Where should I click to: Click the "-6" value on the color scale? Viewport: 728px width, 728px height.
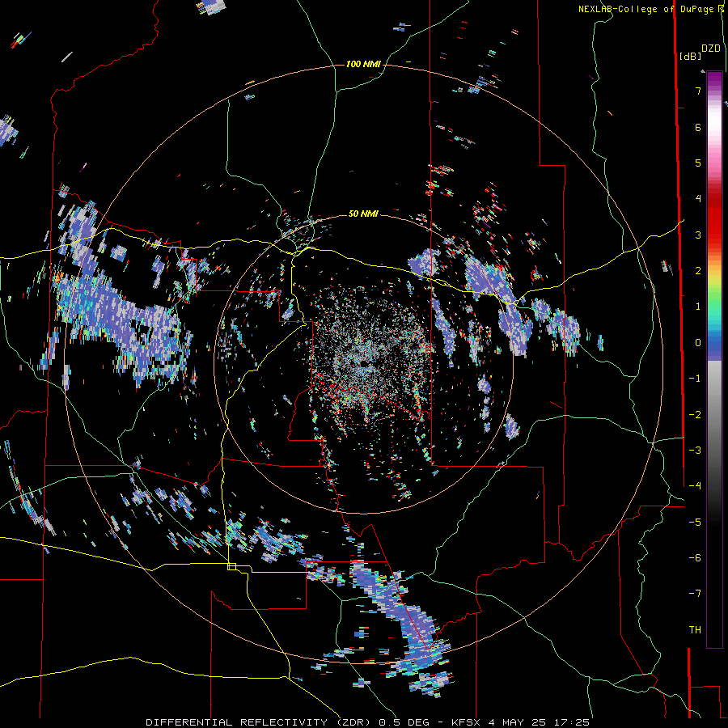695,557
